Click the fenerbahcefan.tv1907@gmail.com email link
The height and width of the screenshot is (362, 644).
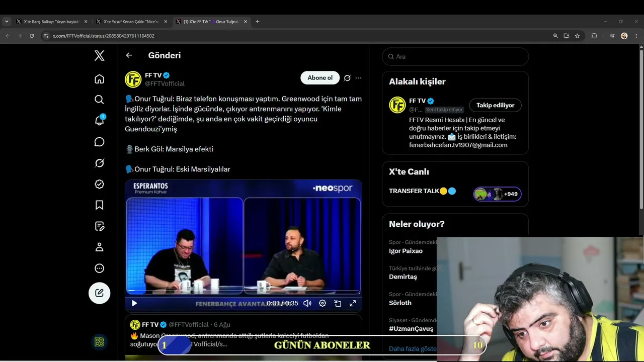458,145
